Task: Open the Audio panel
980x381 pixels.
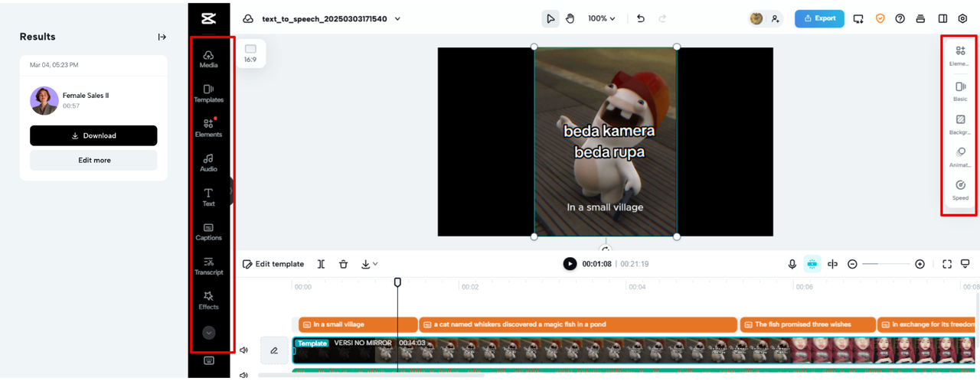Action: [208, 162]
